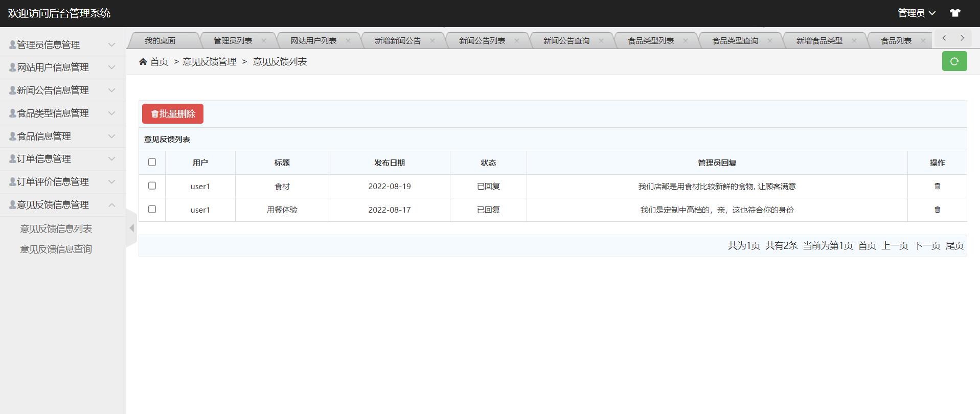Screen dimensions: 980x414
Task: Click the 发布日期 column header
Action: (390, 163)
